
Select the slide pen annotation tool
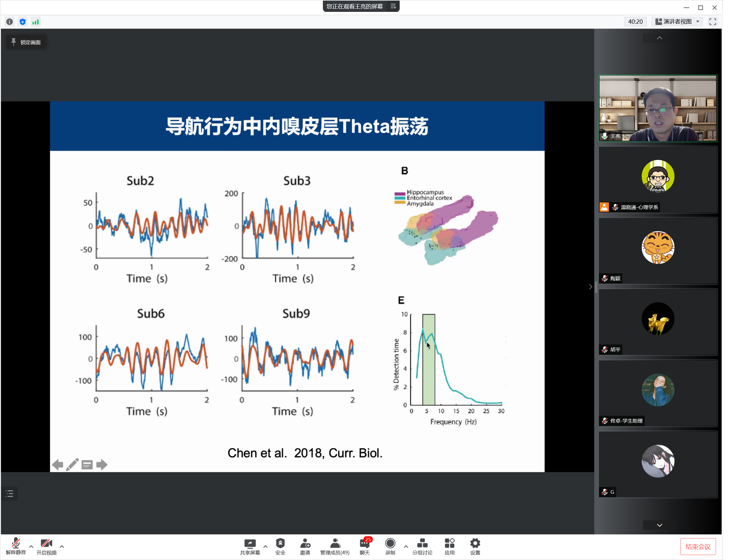72,465
